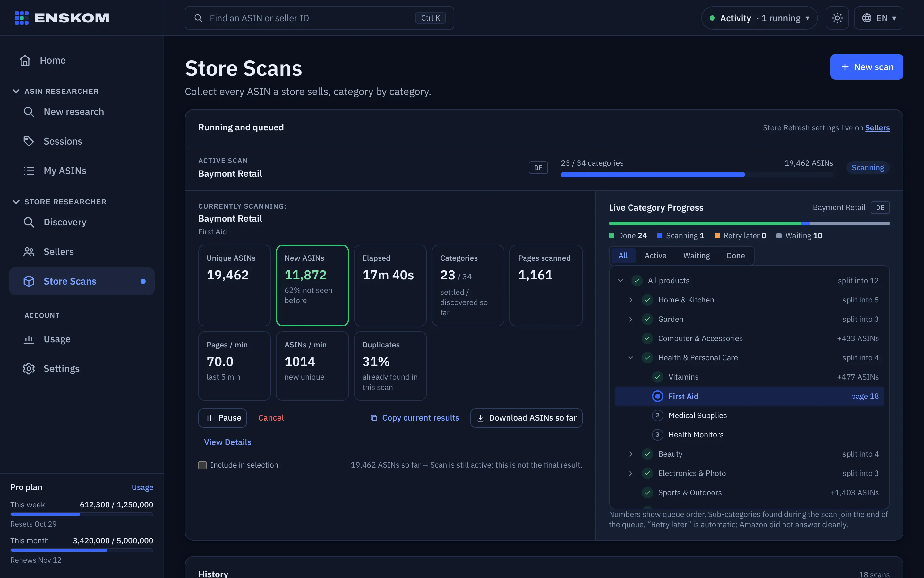
Task: Click the Medical Supplies tree row
Action: coord(749,415)
